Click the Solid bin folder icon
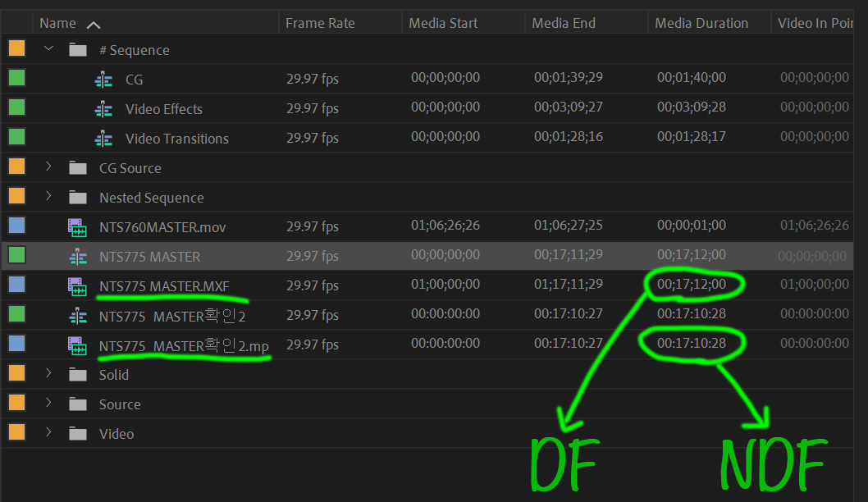This screenshot has height=502, width=868. 77,375
